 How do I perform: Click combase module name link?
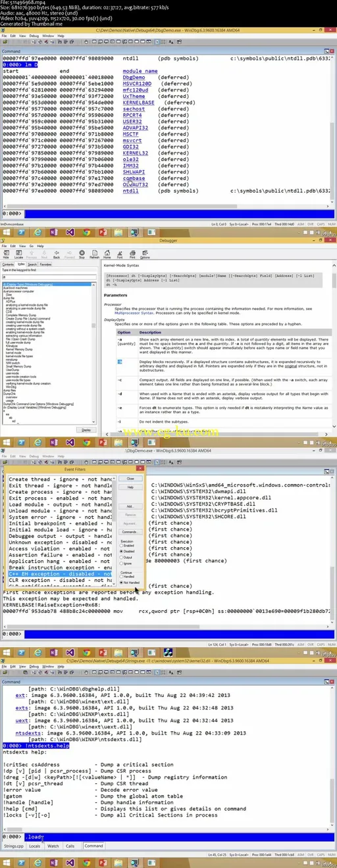[134, 178]
